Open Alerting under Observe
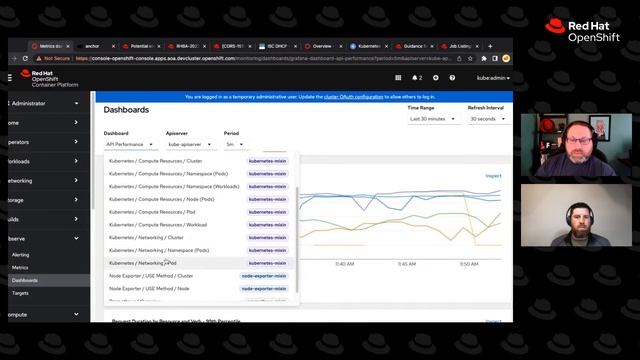The width and height of the screenshot is (640, 360). 20,255
